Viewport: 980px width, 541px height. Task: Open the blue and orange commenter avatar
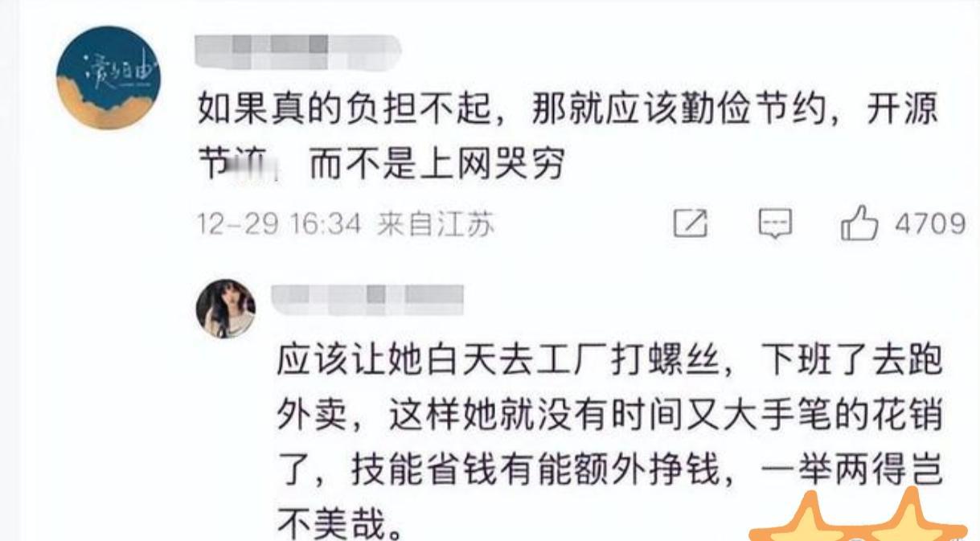point(109,77)
